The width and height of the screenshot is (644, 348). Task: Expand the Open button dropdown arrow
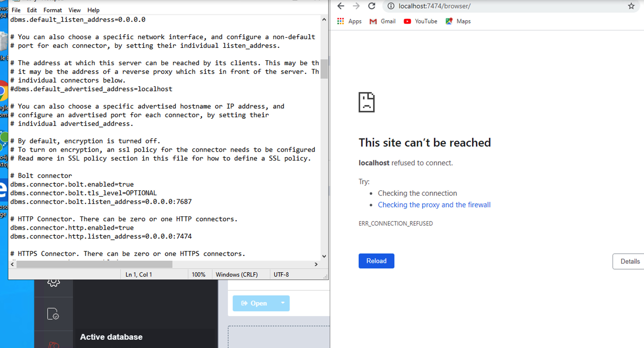[282, 303]
